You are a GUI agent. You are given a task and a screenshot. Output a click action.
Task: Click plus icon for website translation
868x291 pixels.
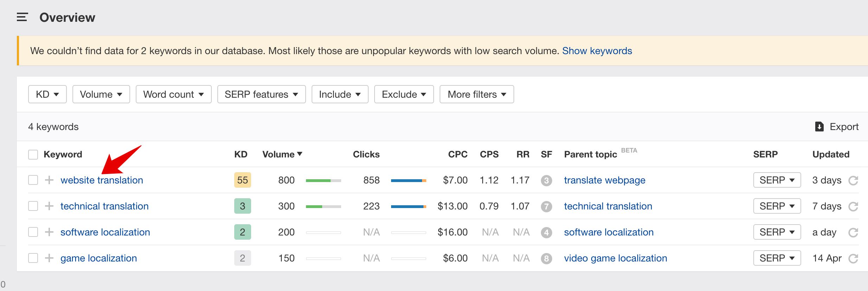tap(49, 180)
